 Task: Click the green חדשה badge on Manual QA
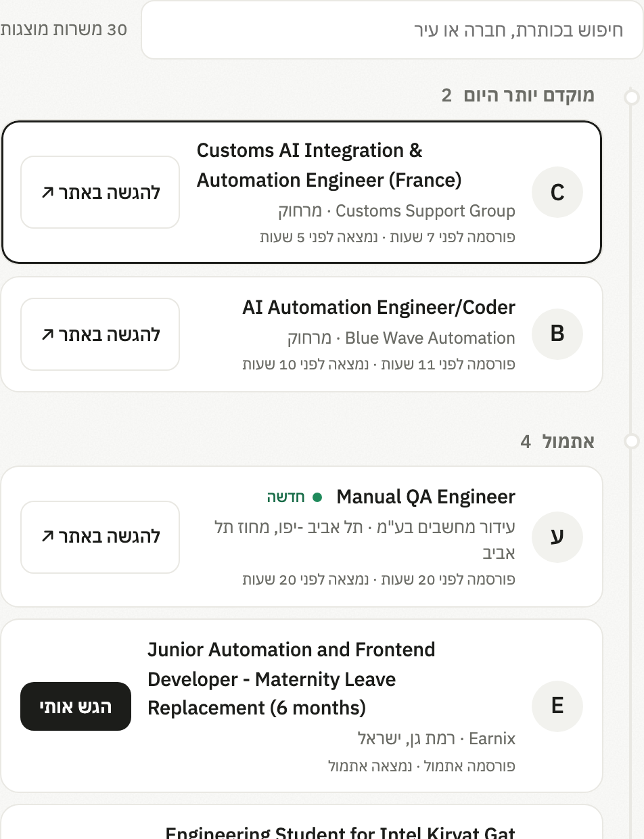click(x=294, y=497)
